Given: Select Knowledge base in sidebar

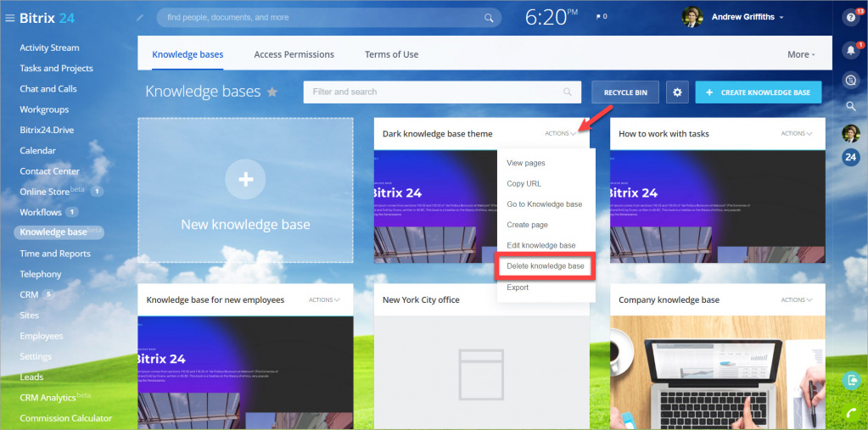Looking at the screenshot, I should [59, 232].
